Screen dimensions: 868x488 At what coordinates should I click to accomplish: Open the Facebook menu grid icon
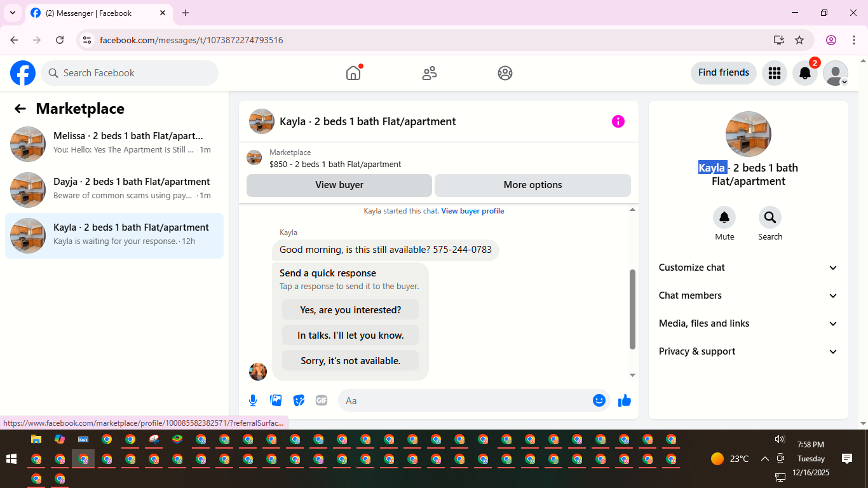[x=775, y=73]
